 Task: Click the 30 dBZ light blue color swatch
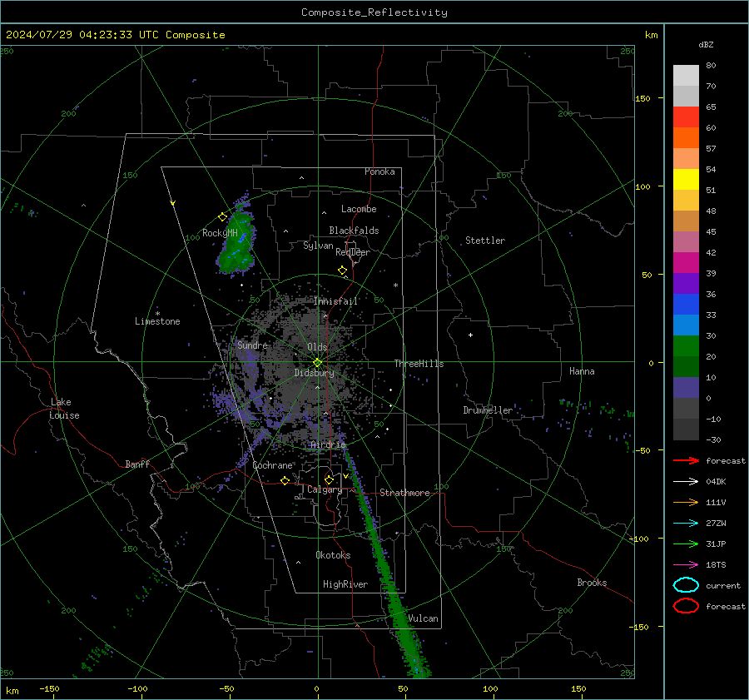click(686, 325)
